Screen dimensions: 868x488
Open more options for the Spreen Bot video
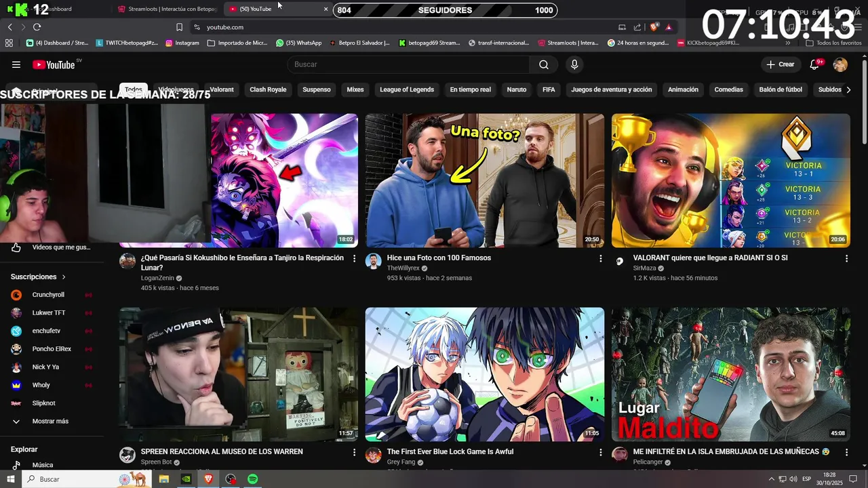(354, 452)
